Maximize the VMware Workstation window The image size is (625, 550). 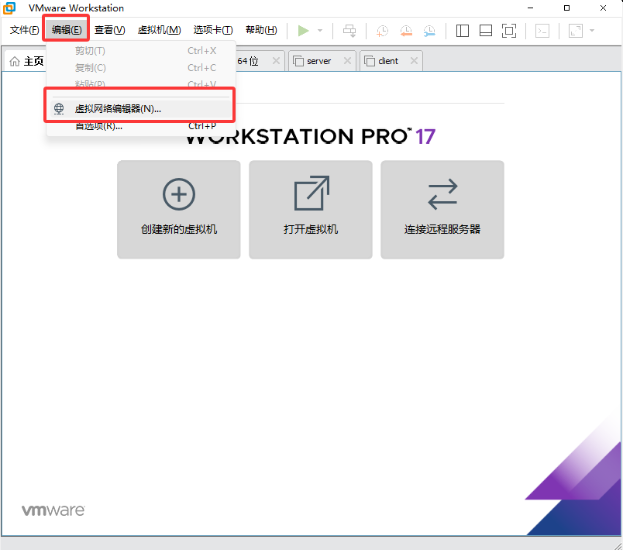567,8
